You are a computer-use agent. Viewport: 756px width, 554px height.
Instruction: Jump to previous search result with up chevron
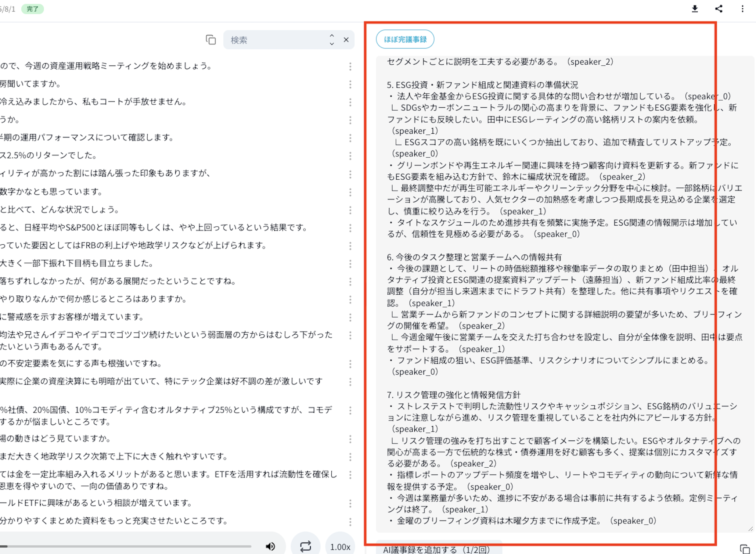click(332, 36)
